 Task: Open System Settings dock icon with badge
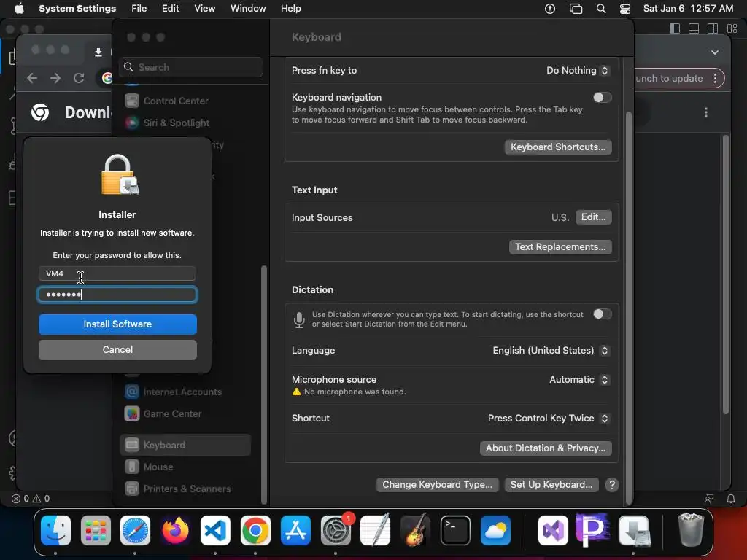point(336,531)
